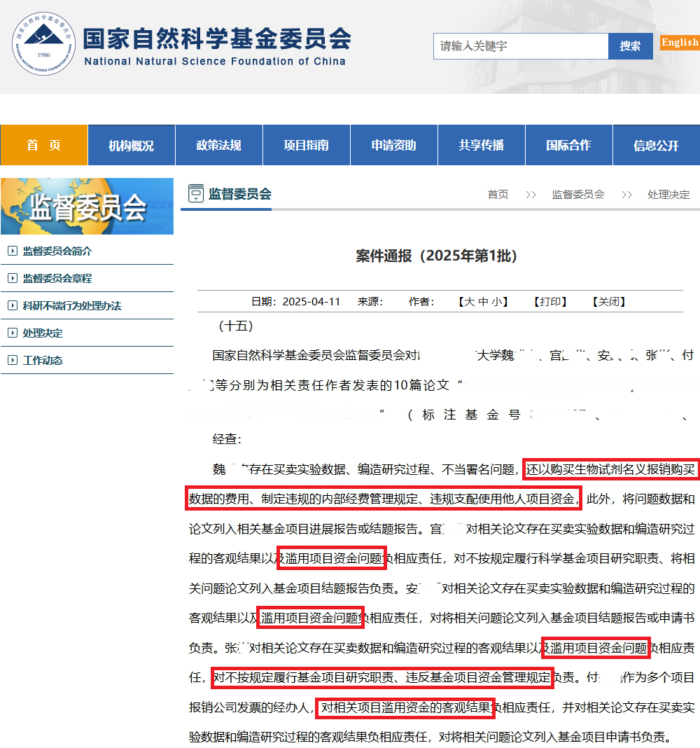Open the 政策法规 navigation menu
The image size is (700, 748).
click(218, 146)
